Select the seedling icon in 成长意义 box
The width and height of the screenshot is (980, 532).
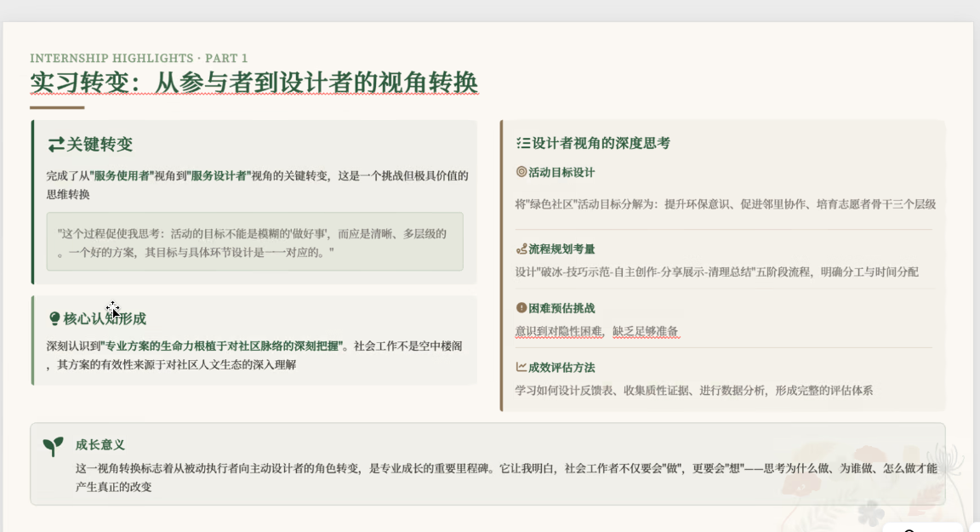[53, 447]
